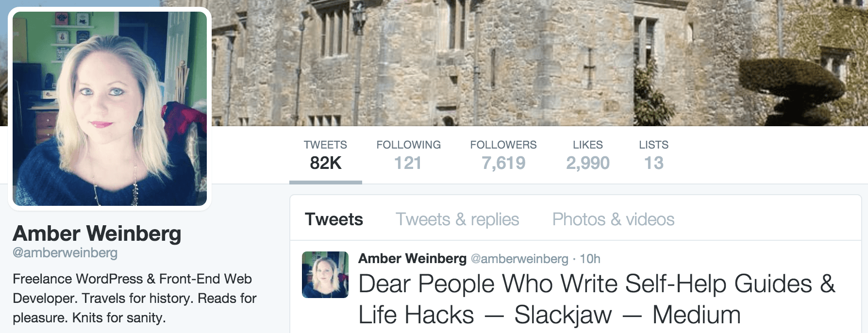868x333 pixels.
Task: Click the Amber Weinberg name under photo
Action: pyautogui.click(x=97, y=233)
